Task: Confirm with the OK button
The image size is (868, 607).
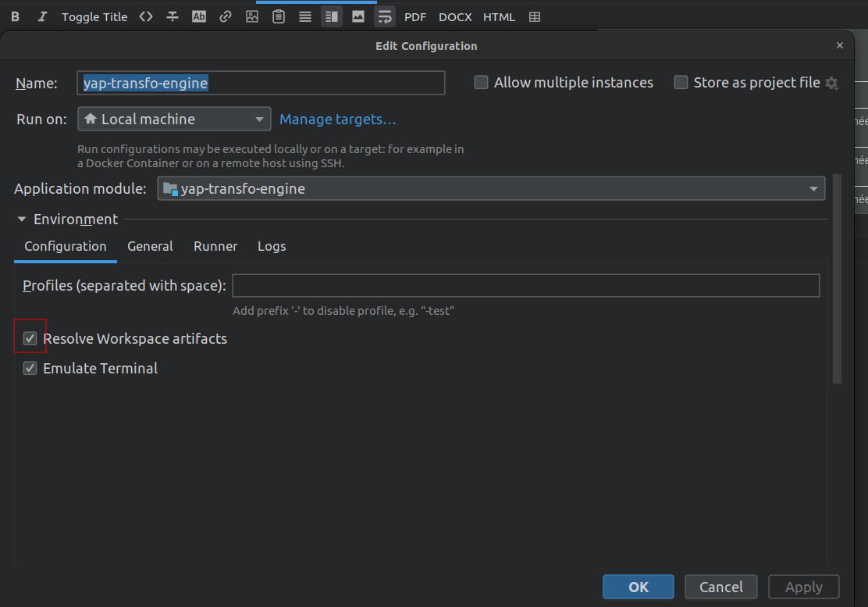Action: [x=639, y=587]
